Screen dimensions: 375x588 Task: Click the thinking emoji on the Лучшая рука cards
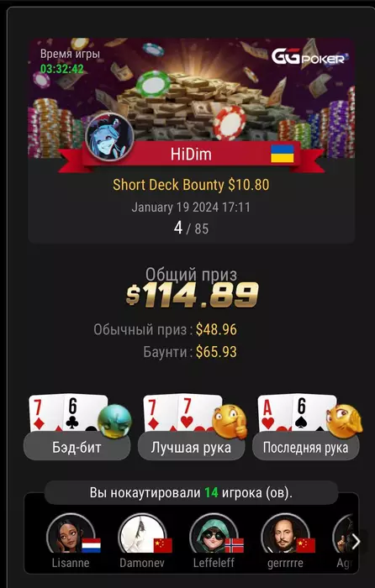pos(230,421)
